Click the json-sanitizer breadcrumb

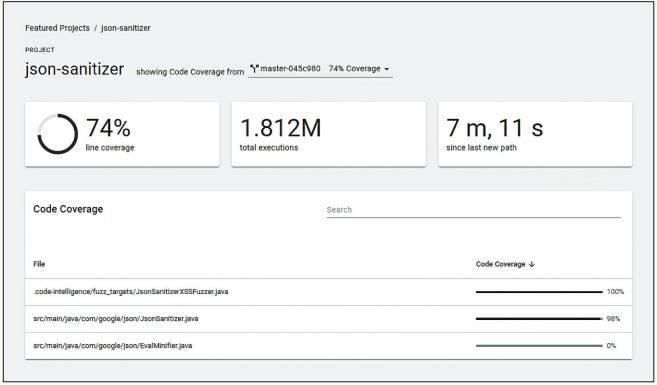pos(126,28)
